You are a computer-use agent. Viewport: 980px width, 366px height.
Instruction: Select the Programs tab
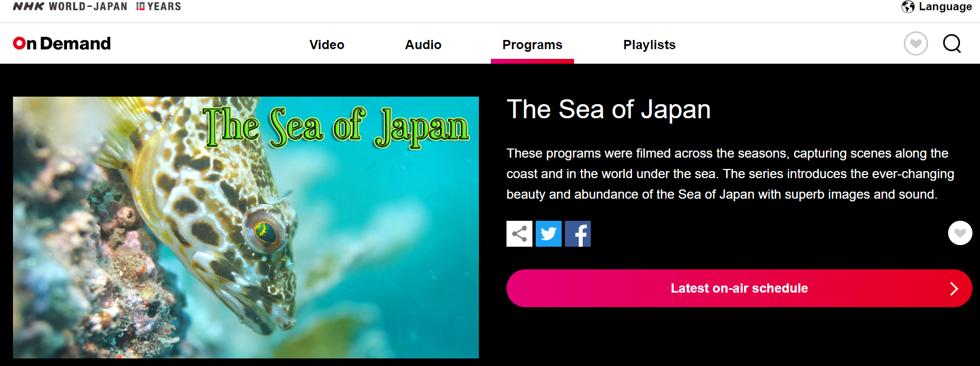[x=532, y=44]
